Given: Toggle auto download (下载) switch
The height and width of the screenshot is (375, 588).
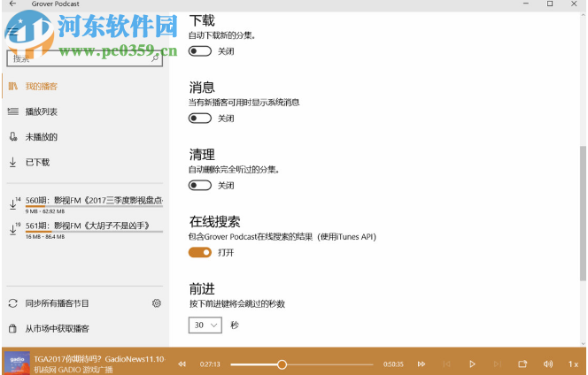Looking at the screenshot, I should coord(200,51).
